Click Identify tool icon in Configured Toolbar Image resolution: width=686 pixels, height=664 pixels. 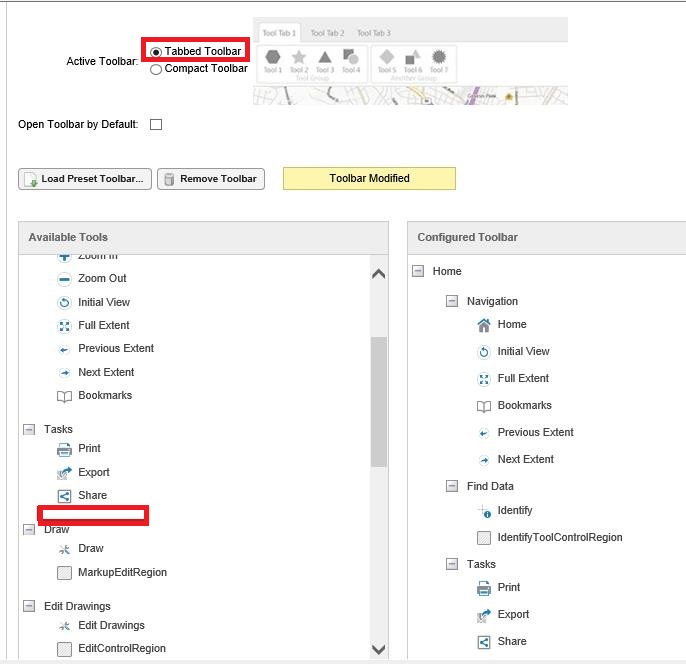484,511
